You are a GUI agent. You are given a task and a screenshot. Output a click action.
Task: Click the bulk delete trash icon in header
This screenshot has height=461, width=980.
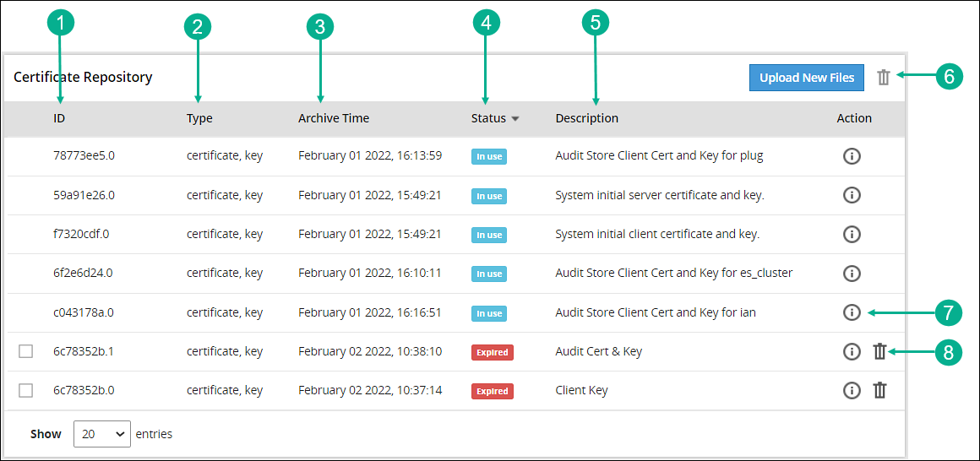884,78
